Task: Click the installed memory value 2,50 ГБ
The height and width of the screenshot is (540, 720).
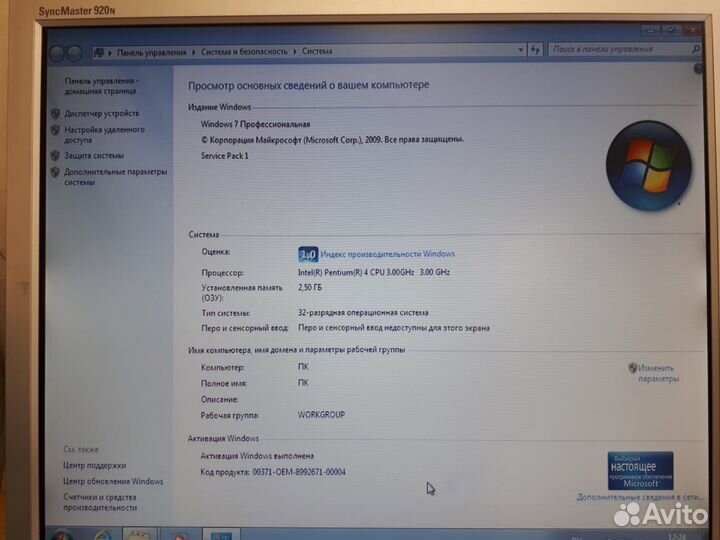Action: pos(310,287)
